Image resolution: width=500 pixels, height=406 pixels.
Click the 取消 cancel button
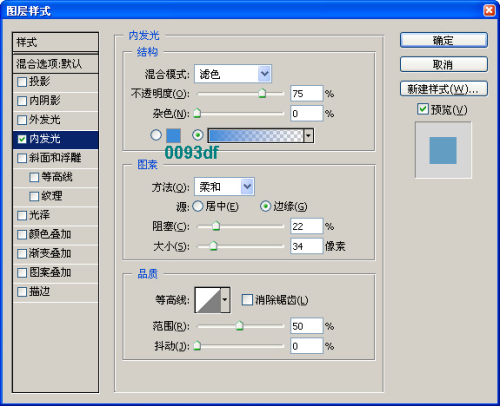click(x=444, y=64)
